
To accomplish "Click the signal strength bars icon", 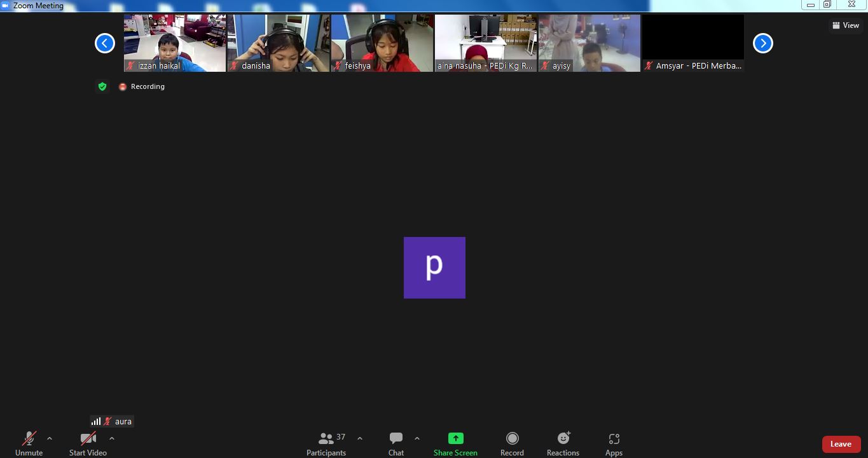I will [x=96, y=421].
